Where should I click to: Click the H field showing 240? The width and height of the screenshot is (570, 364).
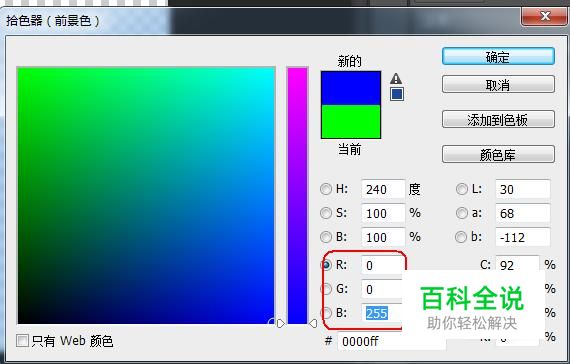(x=383, y=189)
